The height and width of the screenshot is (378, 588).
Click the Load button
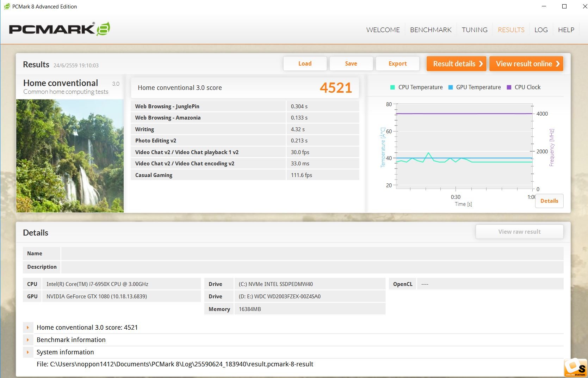pos(305,63)
